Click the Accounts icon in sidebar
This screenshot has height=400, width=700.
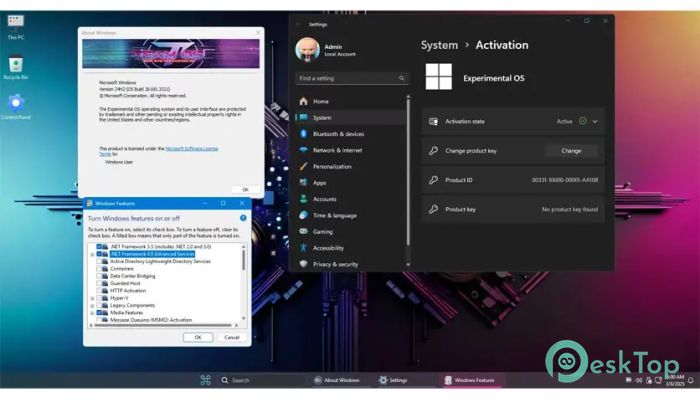click(x=304, y=199)
